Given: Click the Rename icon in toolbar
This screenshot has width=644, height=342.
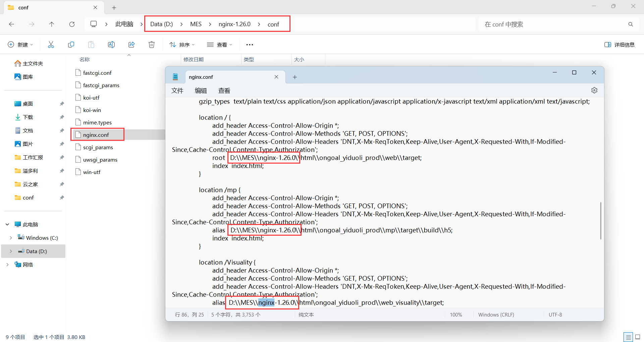Looking at the screenshot, I should click(x=111, y=45).
